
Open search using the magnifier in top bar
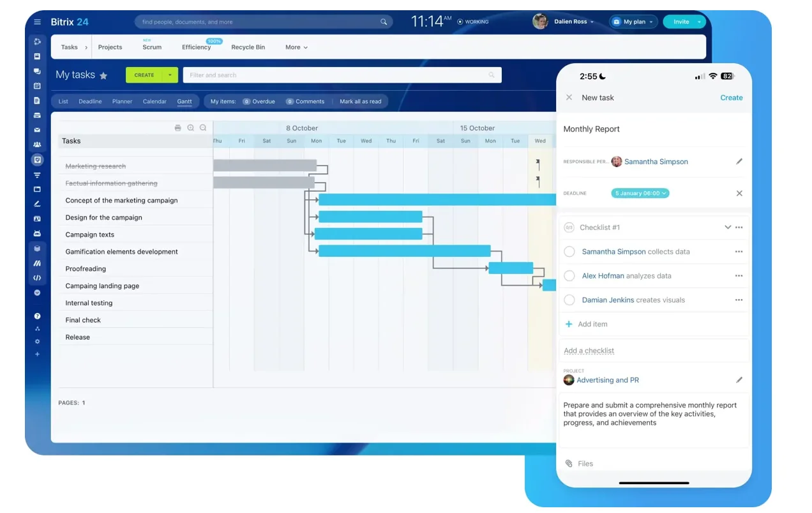(x=383, y=21)
